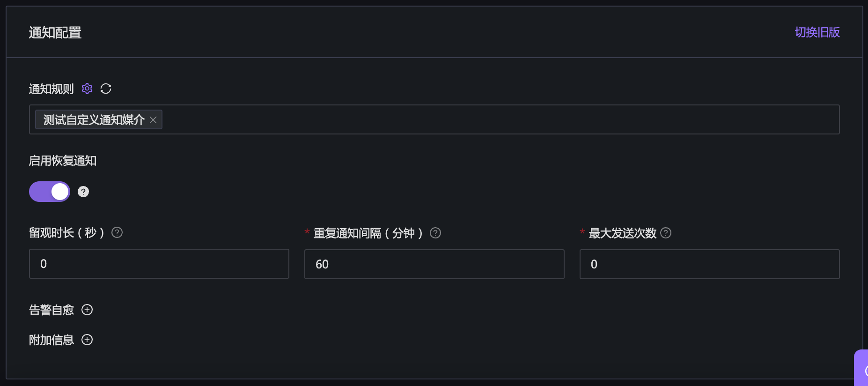Click the 重复通知间隔（分钟）label text

point(368,233)
